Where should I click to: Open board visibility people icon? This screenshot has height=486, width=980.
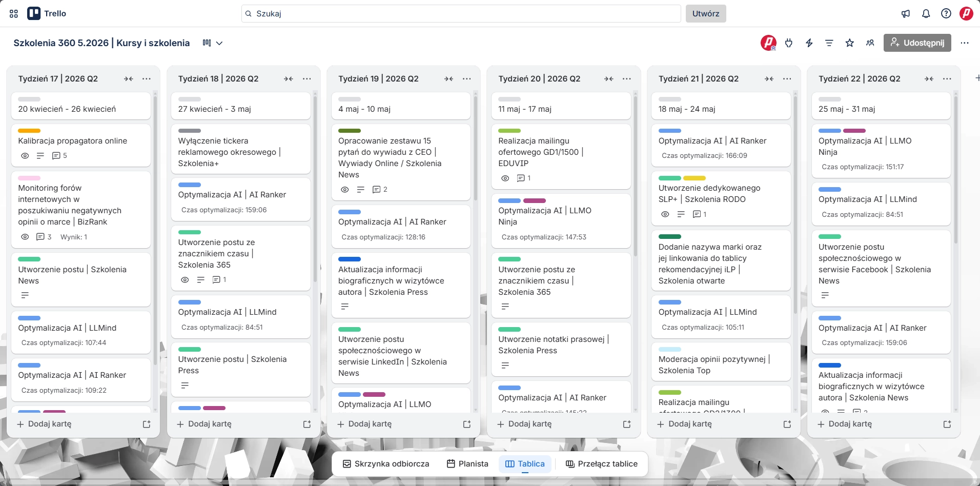[870, 43]
